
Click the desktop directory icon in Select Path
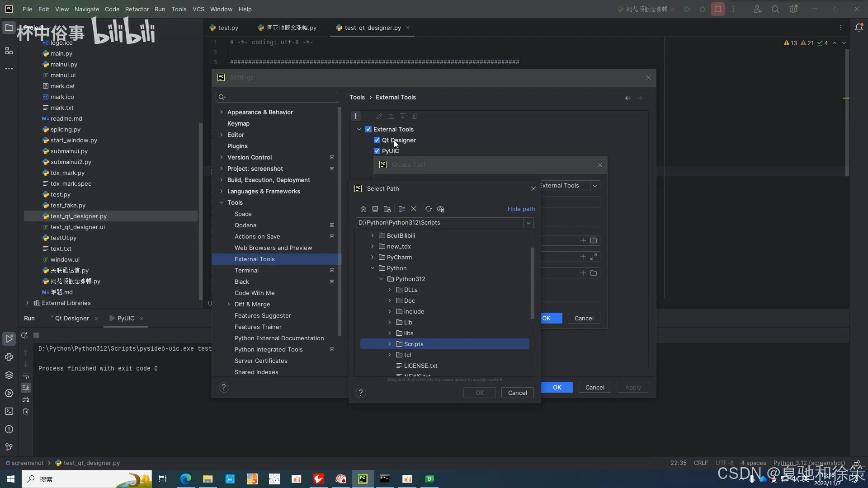pyautogui.click(x=375, y=209)
